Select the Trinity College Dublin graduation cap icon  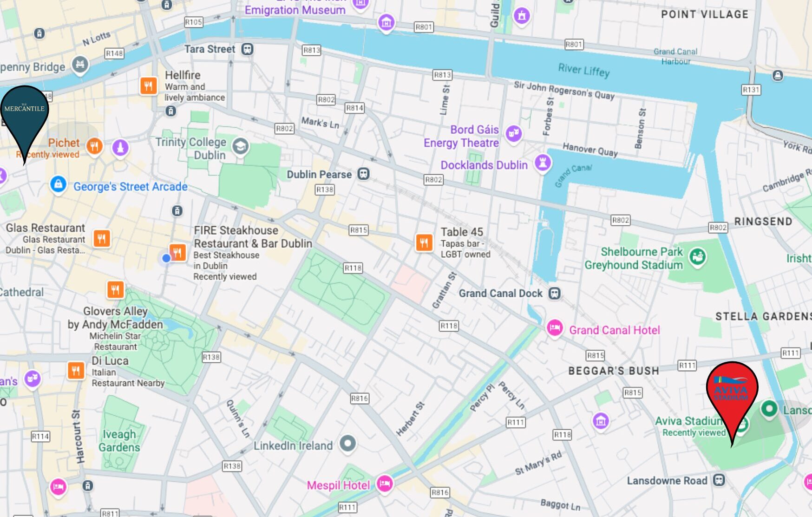[x=240, y=147]
